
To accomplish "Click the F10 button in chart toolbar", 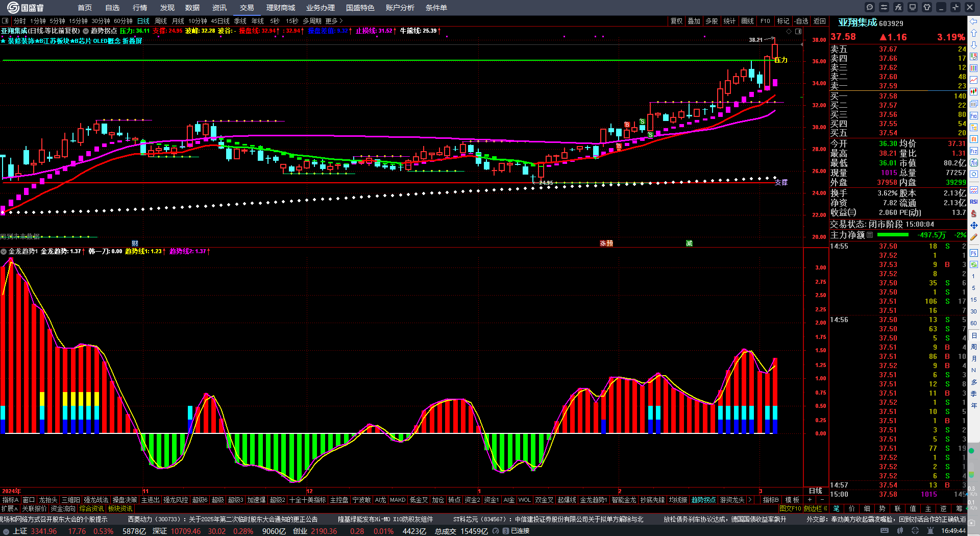I will [765, 21].
